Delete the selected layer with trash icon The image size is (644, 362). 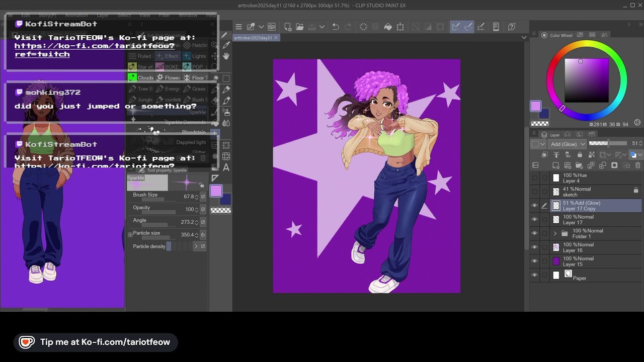coord(638,165)
